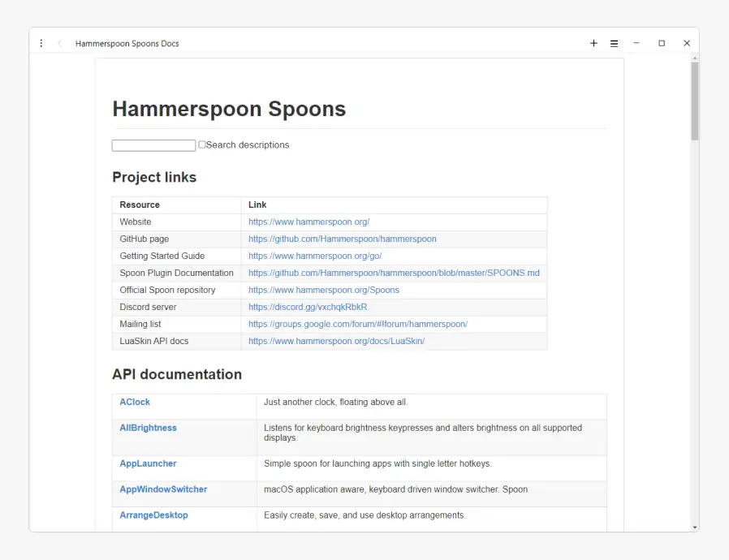Screen dimensions: 729x560
Task: Open the Hammerspoon website link
Action: 308,222
